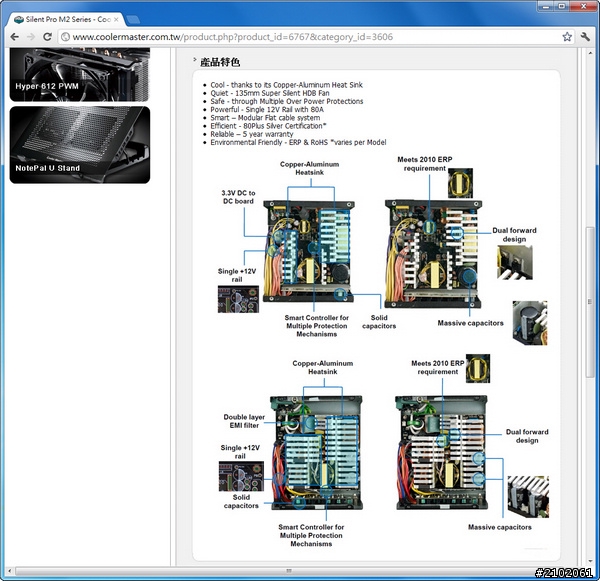Click 'Powerful - Single 12V Rail with 80A'
Image resolution: width=600 pixels, height=581 pixels.
pos(267,109)
